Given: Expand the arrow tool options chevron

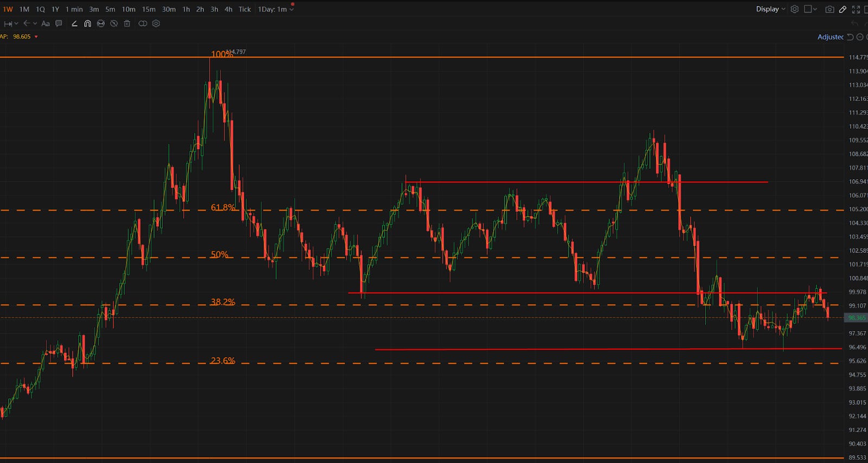Looking at the screenshot, I should click(x=35, y=24).
